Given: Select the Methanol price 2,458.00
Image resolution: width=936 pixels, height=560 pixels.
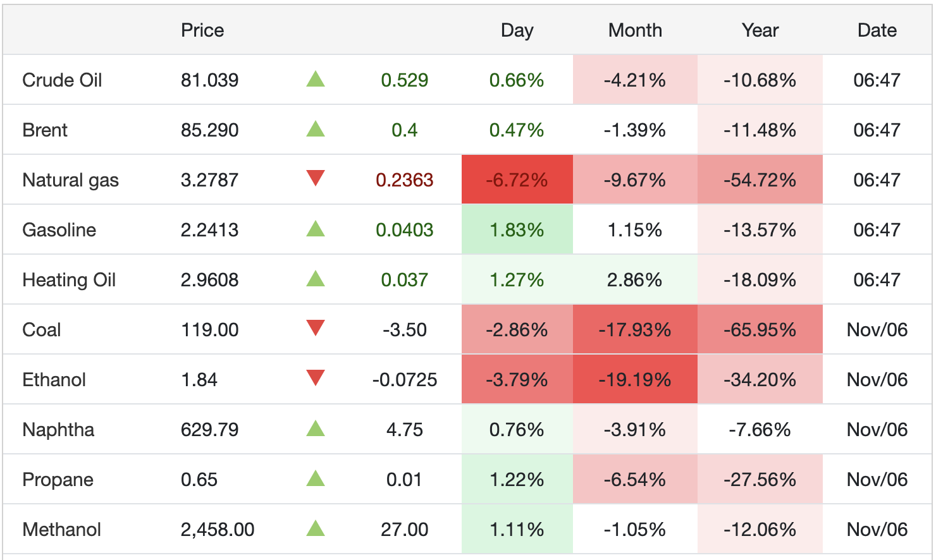Looking at the screenshot, I should (218, 530).
